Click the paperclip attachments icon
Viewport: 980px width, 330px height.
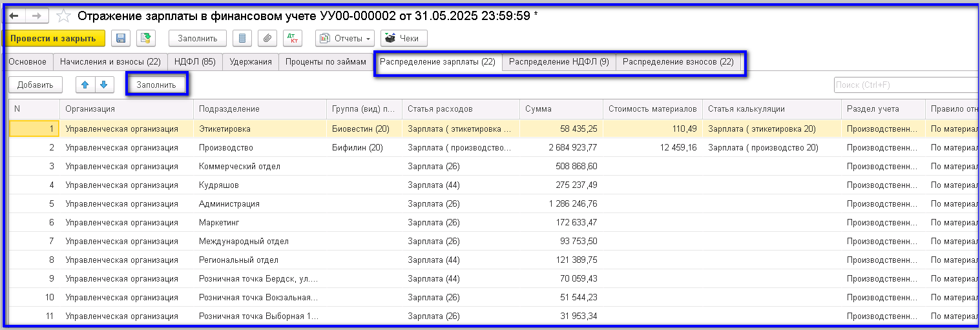pyautogui.click(x=267, y=39)
